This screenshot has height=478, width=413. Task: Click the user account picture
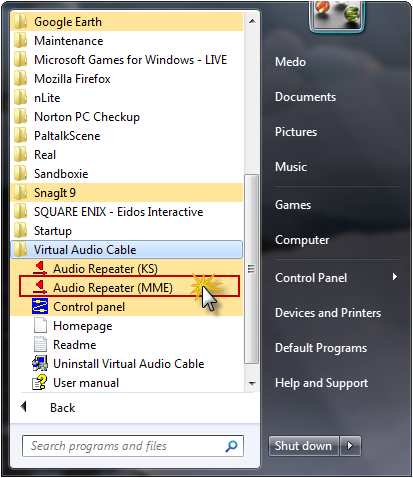(x=337, y=15)
